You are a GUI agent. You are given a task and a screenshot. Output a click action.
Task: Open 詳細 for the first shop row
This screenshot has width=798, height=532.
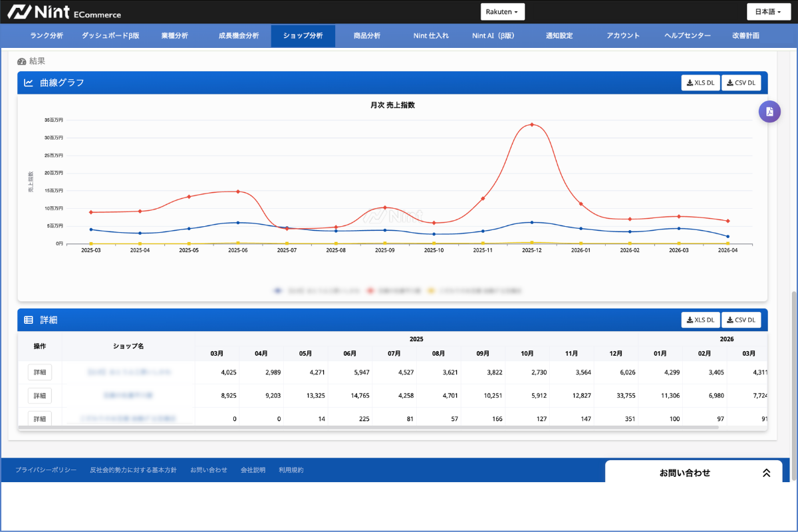pyautogui.click(x=40, y=372)
